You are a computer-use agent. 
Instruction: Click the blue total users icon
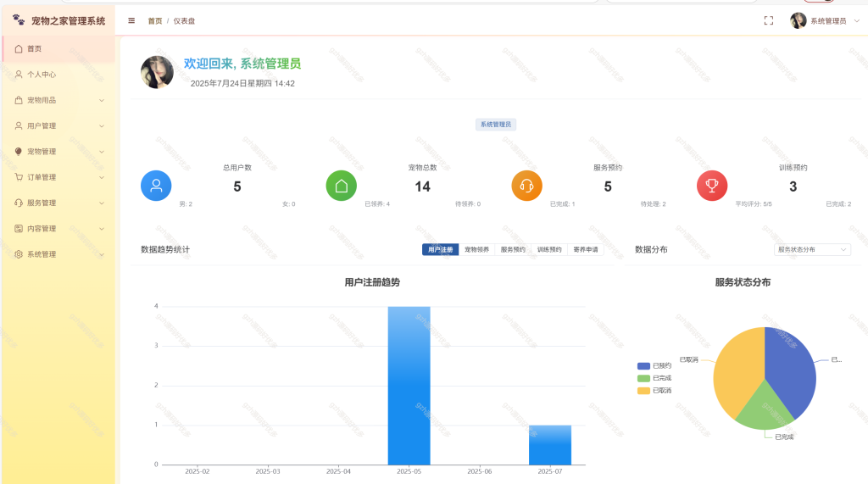click(x=156, y=186)
